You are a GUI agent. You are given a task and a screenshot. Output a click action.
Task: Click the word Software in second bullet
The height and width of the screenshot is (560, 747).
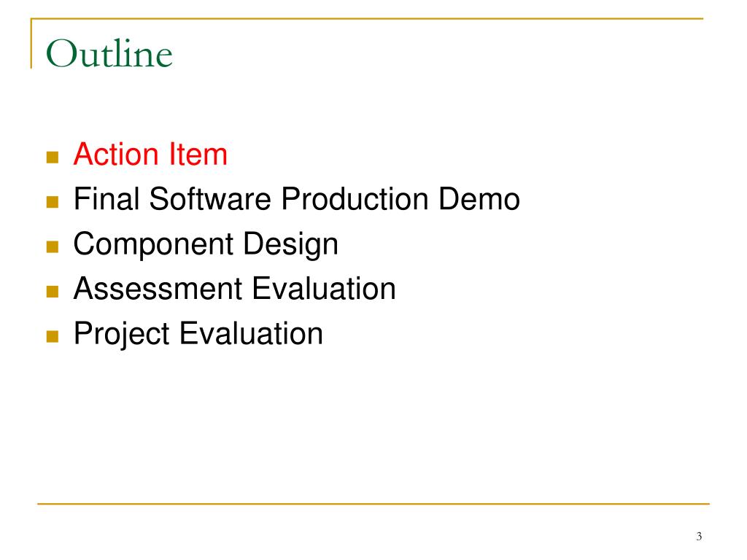pyautogui.click(x=210, y=198)
